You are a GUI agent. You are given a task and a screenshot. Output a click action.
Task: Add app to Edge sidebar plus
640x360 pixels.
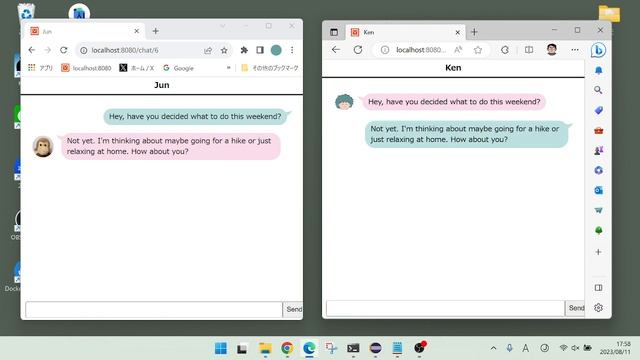click(x=598, y=252)
